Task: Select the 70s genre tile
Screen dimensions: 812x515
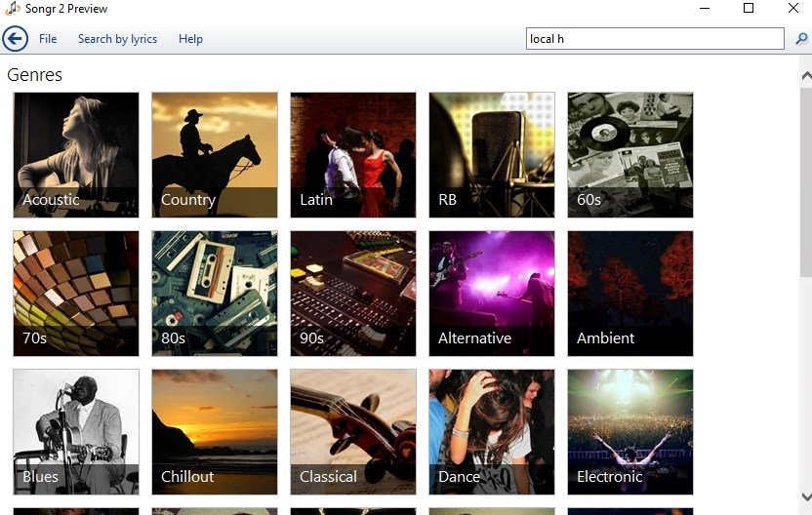Action: [x=76, y=294]
